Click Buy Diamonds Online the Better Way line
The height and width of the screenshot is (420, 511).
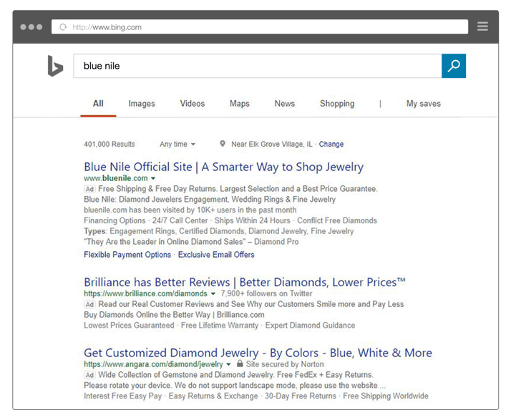174,315
